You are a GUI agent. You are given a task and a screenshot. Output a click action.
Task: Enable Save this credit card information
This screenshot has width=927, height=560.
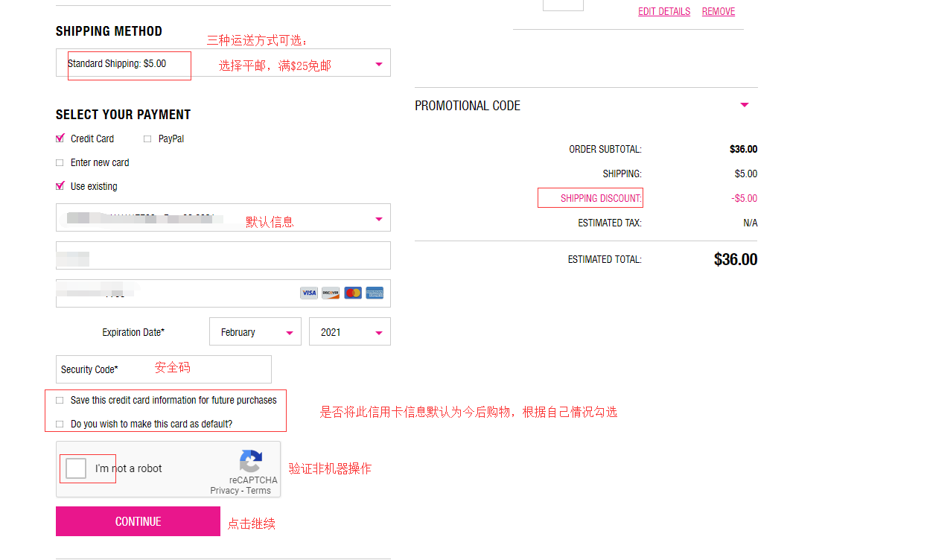60,401
